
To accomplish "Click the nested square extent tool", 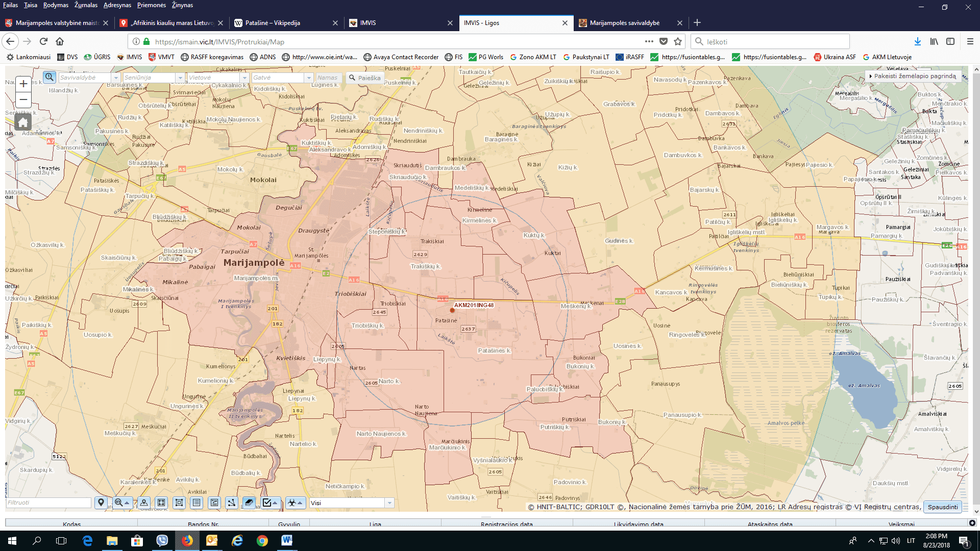I will pos(179,503).
